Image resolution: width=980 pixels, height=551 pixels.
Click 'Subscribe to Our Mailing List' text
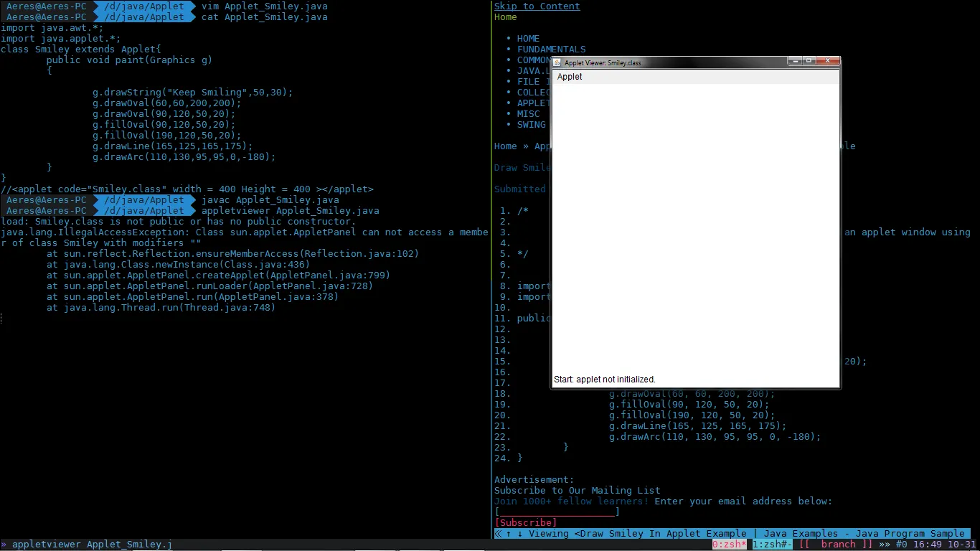[x=578, y=491]
